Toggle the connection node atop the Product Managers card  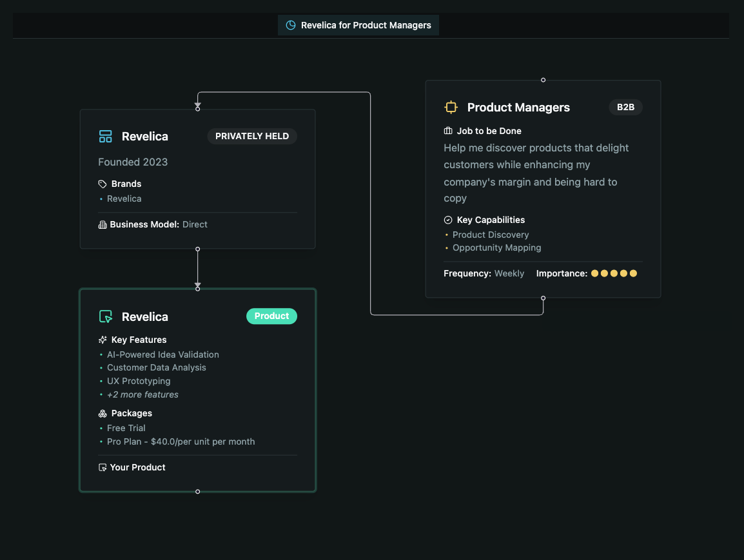[x=543, y=80]
